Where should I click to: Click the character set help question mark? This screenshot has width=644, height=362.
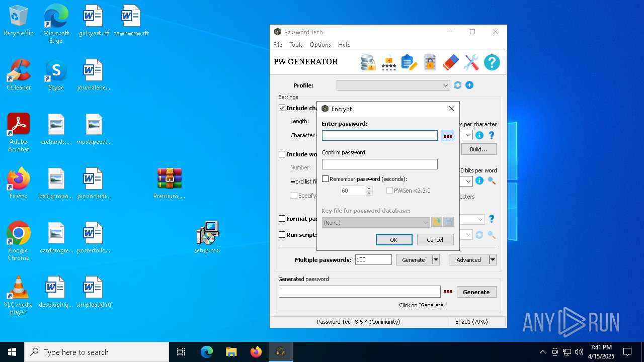tap(492, 135)
